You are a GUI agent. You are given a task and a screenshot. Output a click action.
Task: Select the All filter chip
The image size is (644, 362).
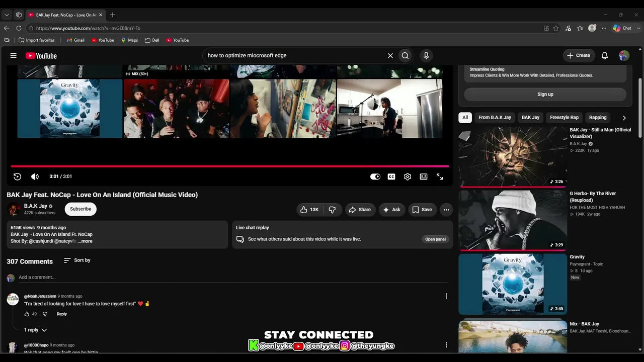click(465, 118)
